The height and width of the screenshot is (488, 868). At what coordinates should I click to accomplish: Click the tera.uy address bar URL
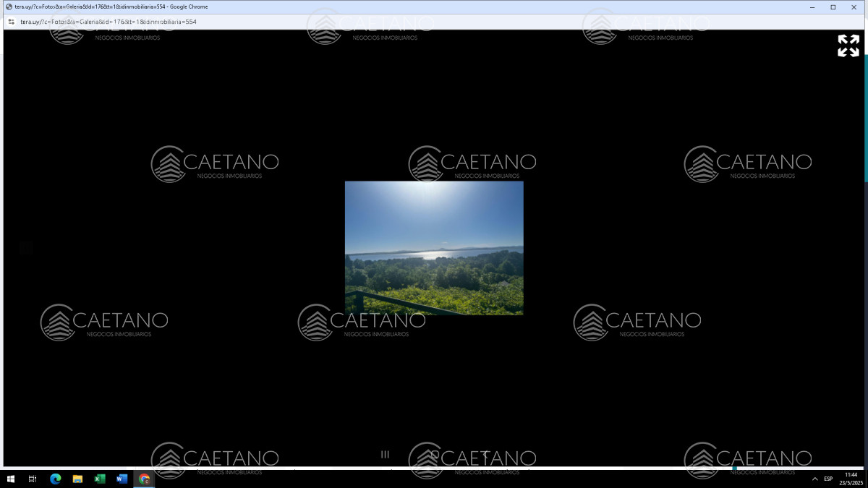(x=109, y=22)
